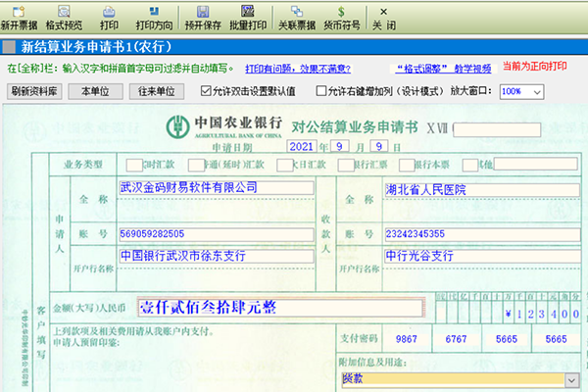Open 打印方向 print direction settings

tap(153, 16)
